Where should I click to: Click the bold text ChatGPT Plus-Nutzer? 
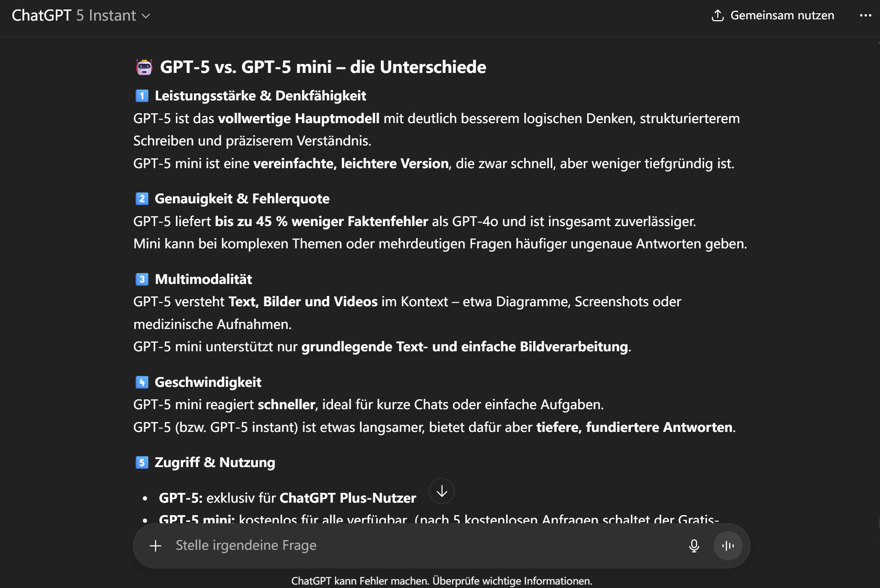click(347, 498)
